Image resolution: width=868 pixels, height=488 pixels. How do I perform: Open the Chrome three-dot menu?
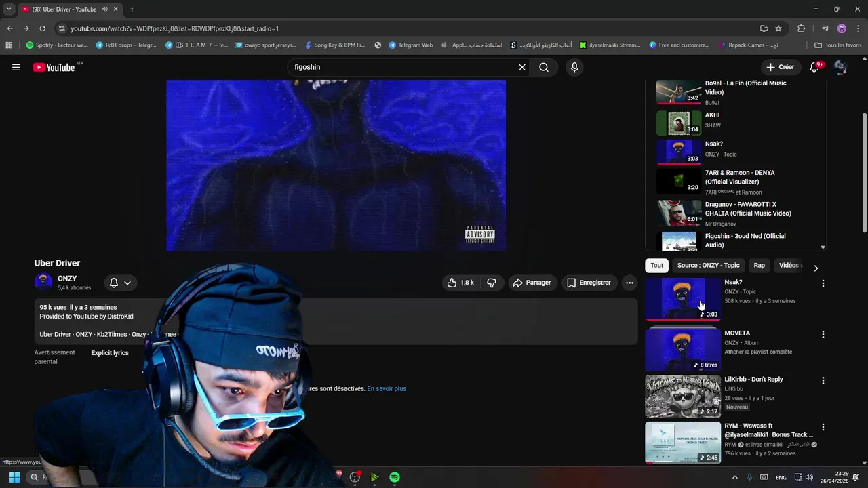pyautogui.click(x=857, y=28)
